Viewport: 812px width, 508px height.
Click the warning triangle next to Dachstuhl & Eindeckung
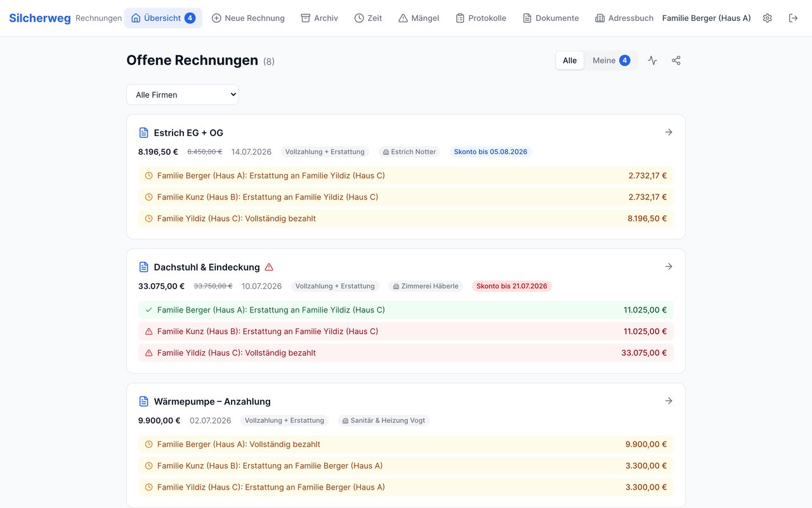pyautogui.click(x=269, y=267)
